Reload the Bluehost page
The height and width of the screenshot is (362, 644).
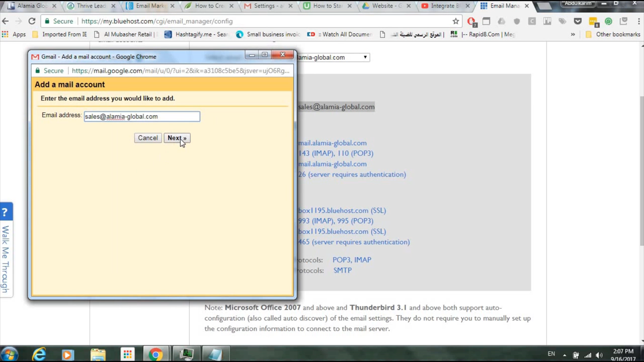32,21
